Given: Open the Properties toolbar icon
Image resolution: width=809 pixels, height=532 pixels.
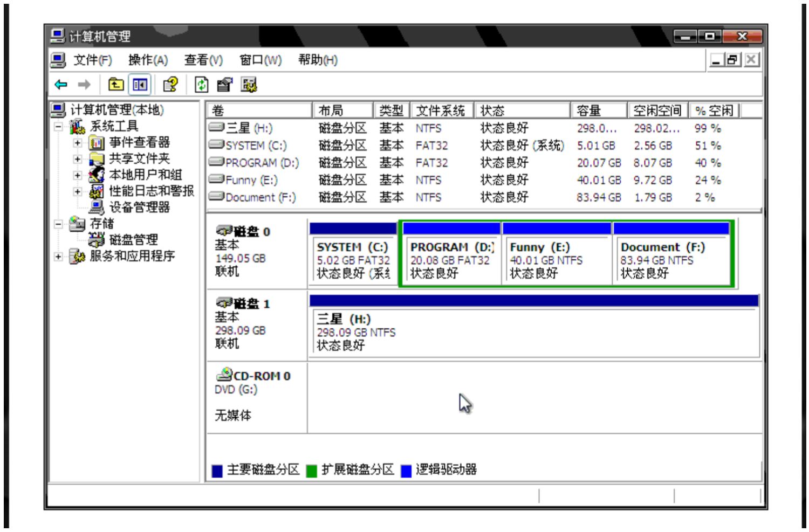Looking at the screenshot, I should pyautogui.click(x=224, y=85).
